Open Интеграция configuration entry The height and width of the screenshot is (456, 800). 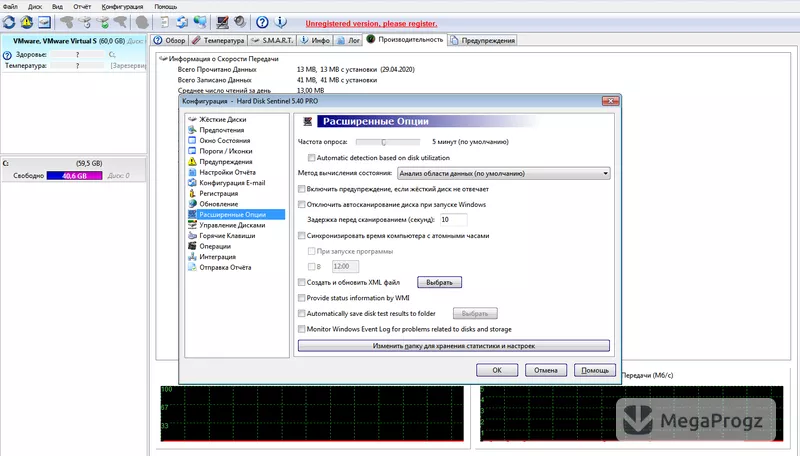click(x=217, y=257)
